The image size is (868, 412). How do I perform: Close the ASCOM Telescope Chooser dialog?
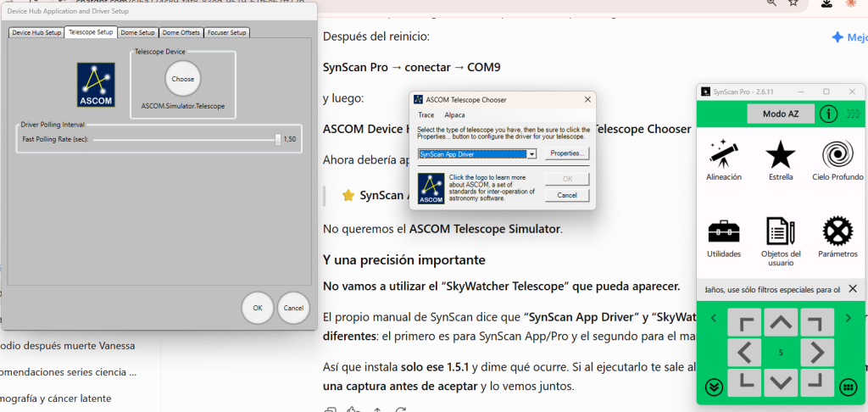pos(587,100)
